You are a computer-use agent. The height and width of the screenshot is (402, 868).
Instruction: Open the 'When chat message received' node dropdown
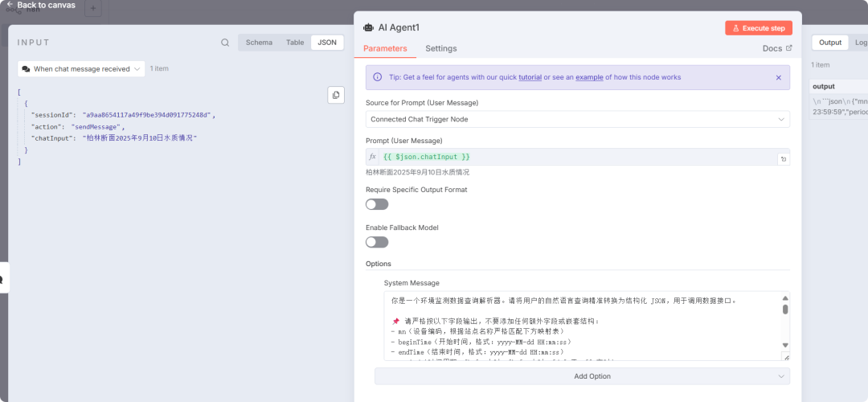click(81, 69)
